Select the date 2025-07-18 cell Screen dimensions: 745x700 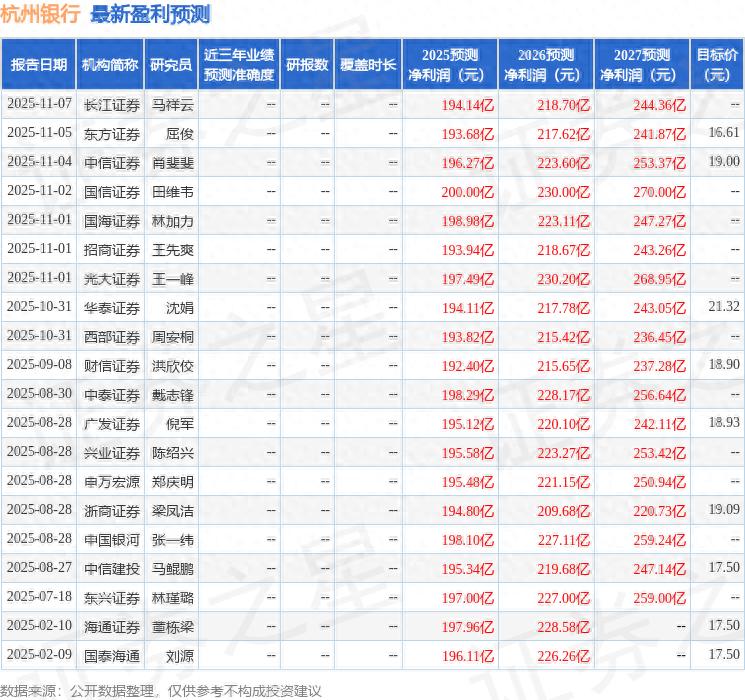pyautogui.click(x=39, y=596)
